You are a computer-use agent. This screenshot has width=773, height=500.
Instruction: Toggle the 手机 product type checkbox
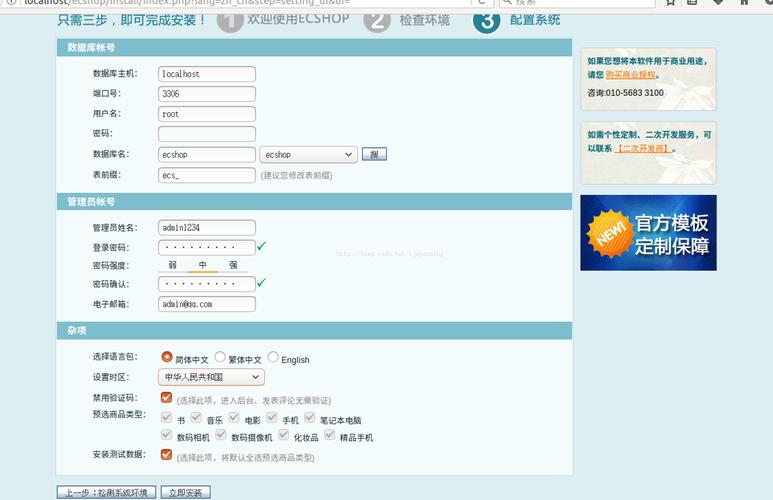coord(272,418)
